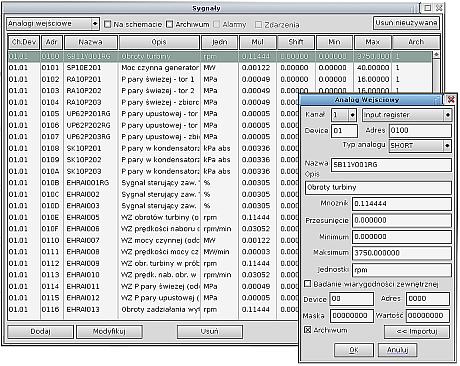
Task: Close the Analog Wejściowy dialog
Action: pos(451,99)
